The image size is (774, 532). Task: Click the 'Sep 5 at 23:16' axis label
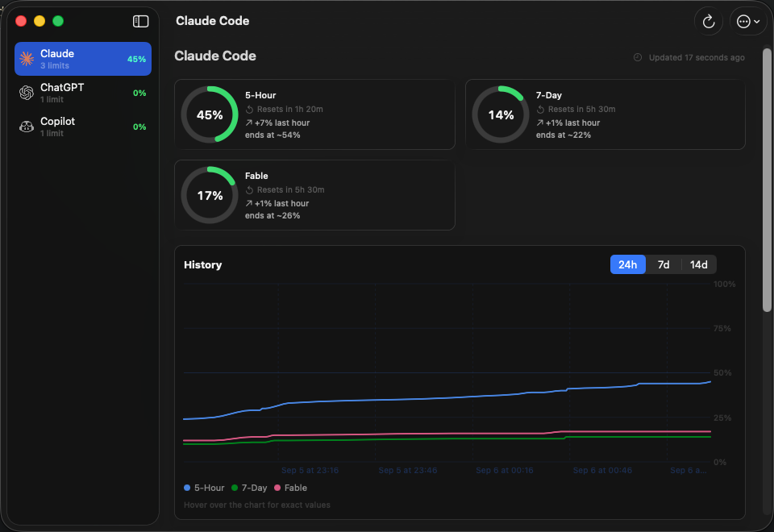310,470
